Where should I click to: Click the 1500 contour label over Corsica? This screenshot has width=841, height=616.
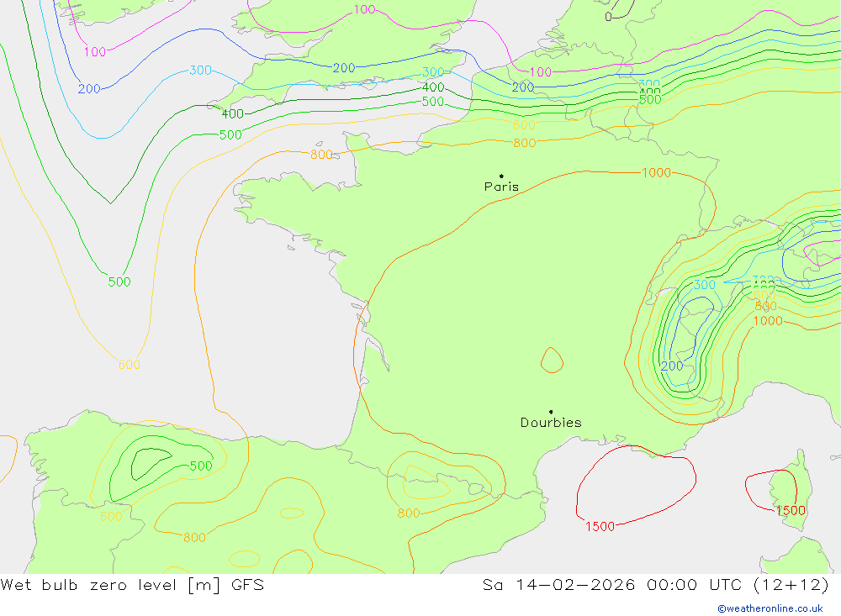[x=791, y=510]
